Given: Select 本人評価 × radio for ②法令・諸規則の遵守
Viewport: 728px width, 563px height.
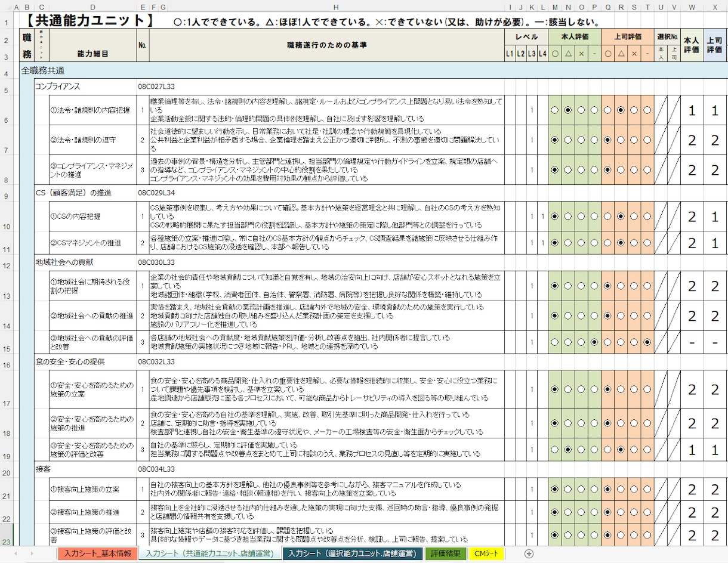Looking at the screenshot, I should pos(581,140).
